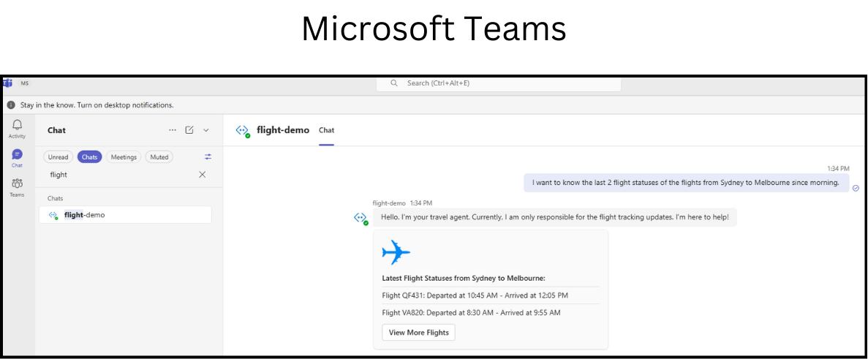Click the 'Hello. I'm your travel agent' message

(555, 217)
